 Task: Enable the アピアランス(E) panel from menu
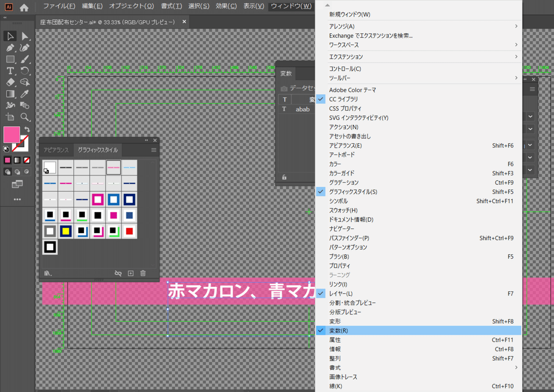(x=418, y=145)
